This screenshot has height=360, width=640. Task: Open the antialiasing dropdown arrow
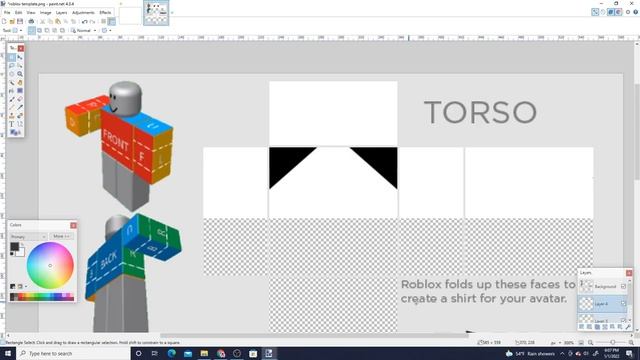point(110,30)
